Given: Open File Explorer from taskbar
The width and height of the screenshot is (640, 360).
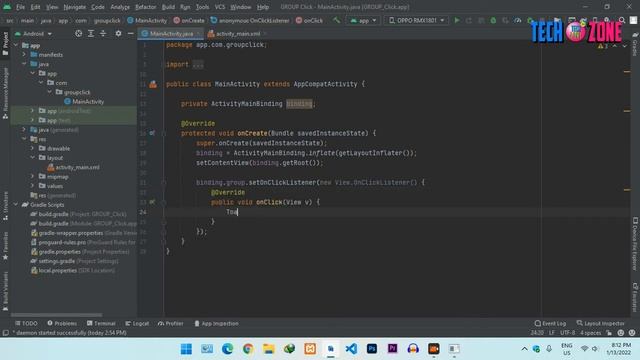Looking at the screenshot, I should [x=269, y=349].
